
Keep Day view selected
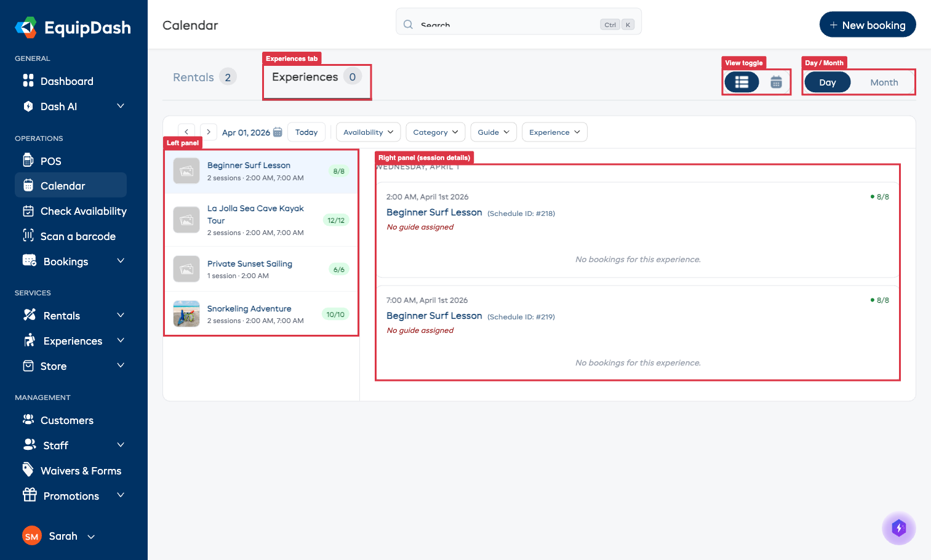(x=827, y=82)
